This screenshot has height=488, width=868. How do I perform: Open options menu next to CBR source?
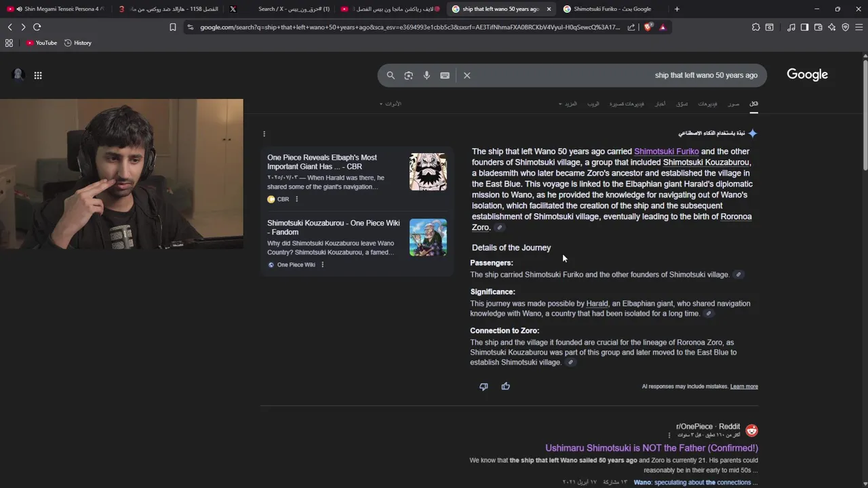(296, 199)
